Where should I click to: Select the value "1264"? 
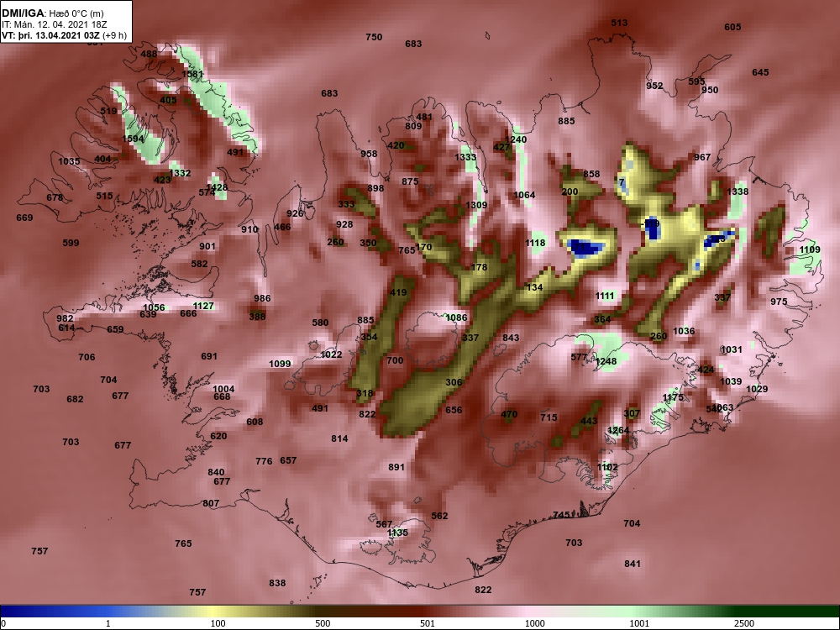pos(619,430)
